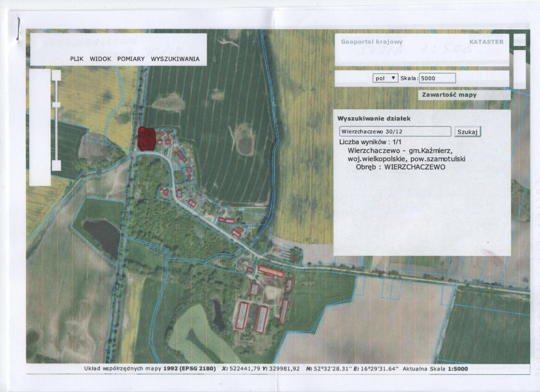Open the WIDOK menu
This screenshot has width=540, height=392.
click(x=100, y=59)
